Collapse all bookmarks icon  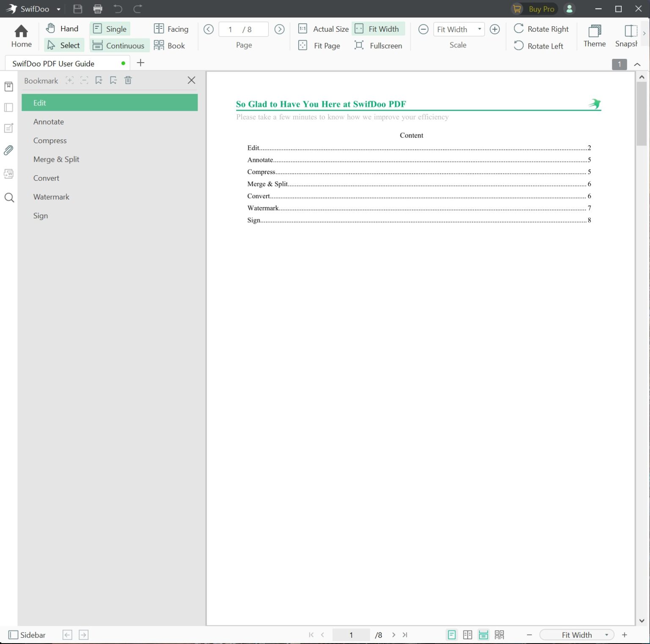pyautogui.click(x=84, y=80)
